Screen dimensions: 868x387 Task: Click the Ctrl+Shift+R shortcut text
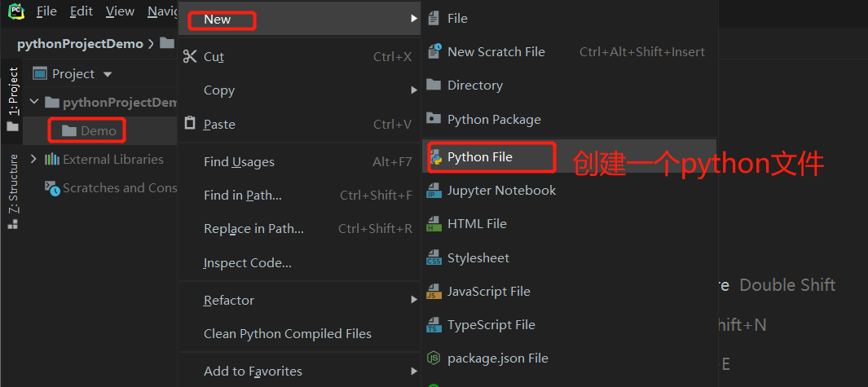click(x=376, y=228)
